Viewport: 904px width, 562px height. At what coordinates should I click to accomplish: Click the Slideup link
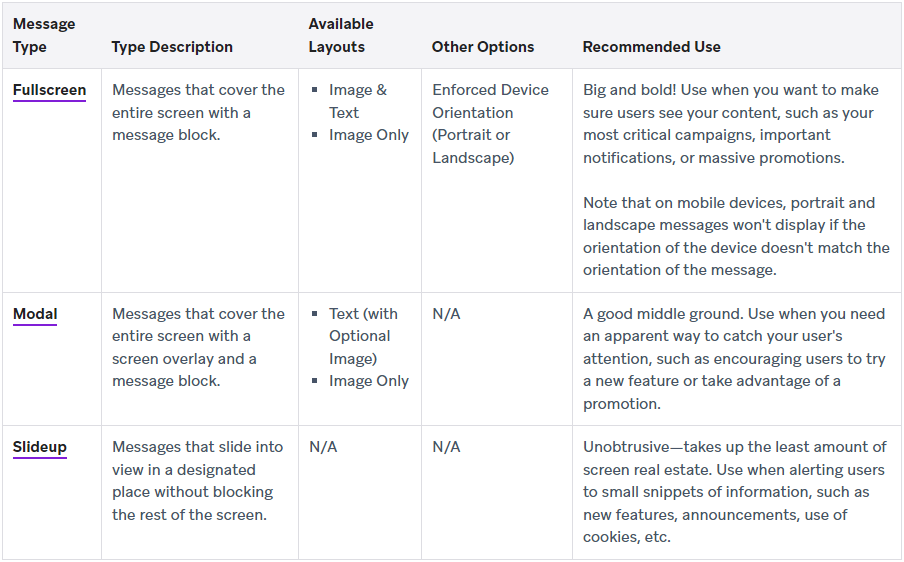coord(40,447)
